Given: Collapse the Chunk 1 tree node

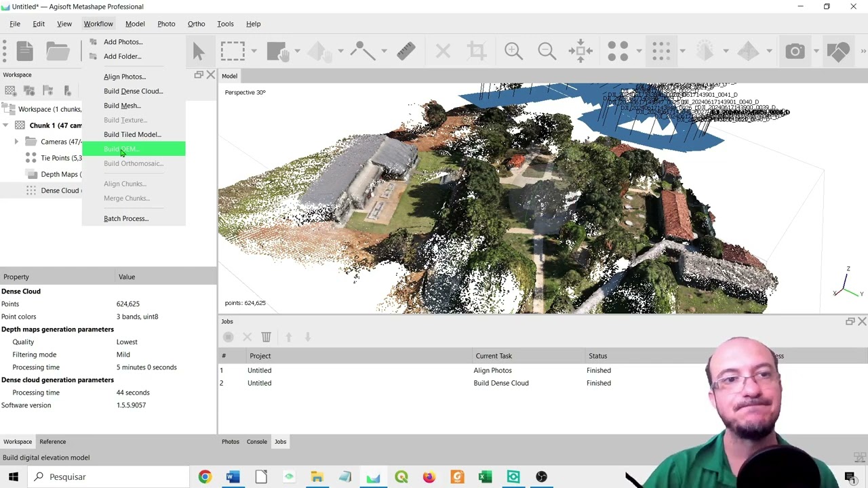Looking at the screenshot, I should point(5,125).
